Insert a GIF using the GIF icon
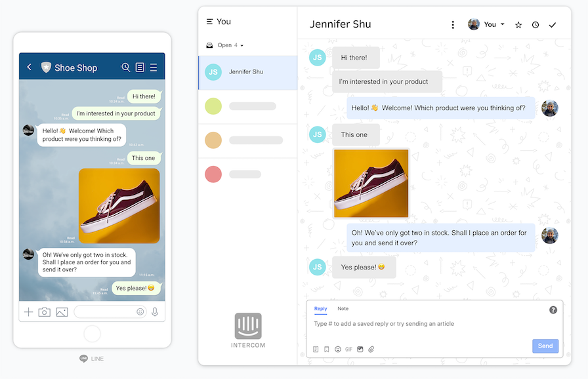 [x=348, y=349]
